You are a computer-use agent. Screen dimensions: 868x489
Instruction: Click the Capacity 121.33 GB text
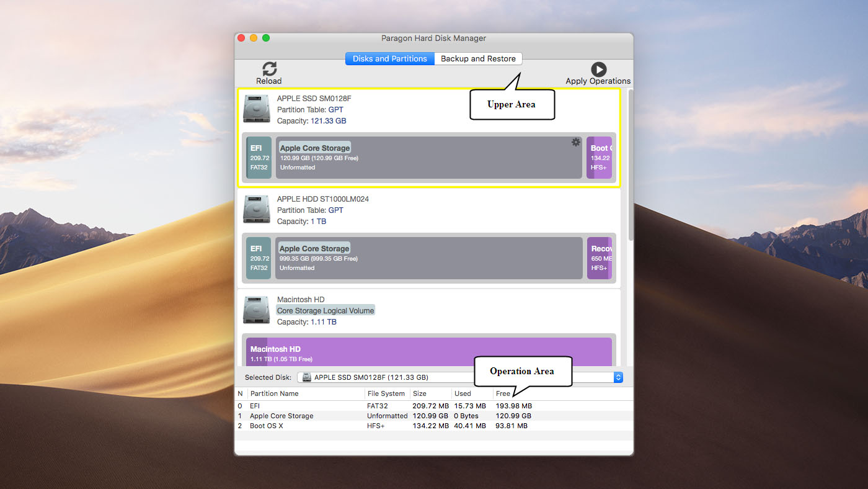pos(311,121)
